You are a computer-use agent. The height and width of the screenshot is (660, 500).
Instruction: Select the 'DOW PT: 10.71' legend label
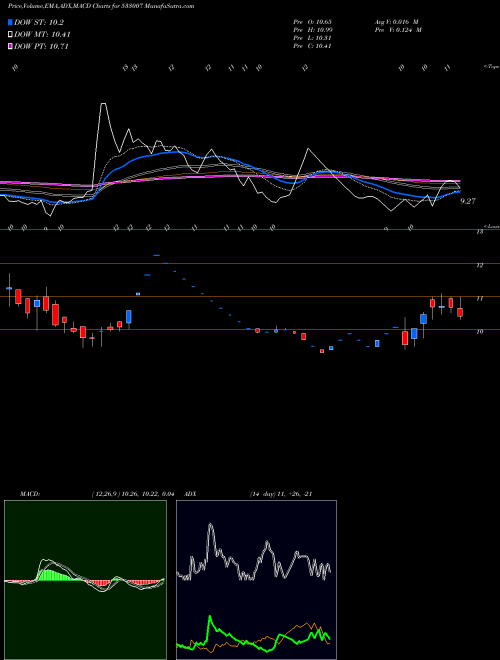41,46
